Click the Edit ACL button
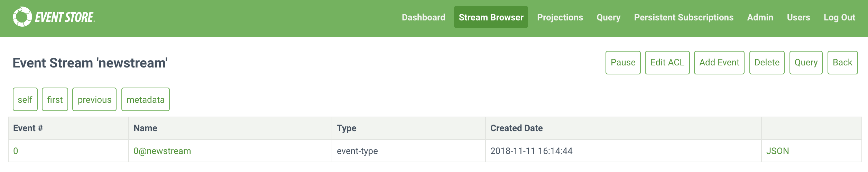The height and width of the screenshot is (172, 868). (x=667, y=63)
